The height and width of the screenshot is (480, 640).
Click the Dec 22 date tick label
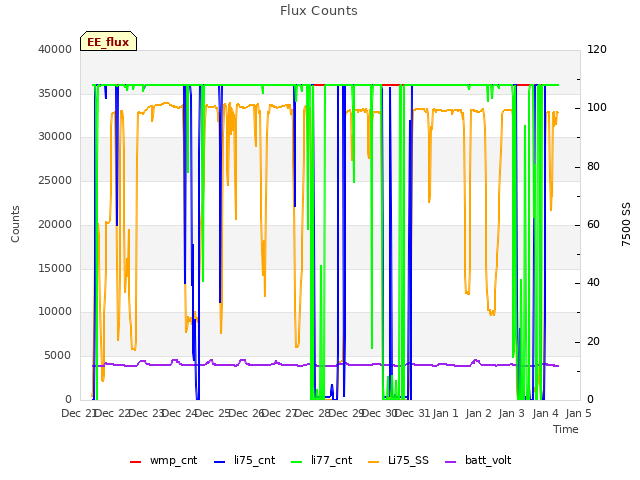pyautogui.click(x=112, y=413)
